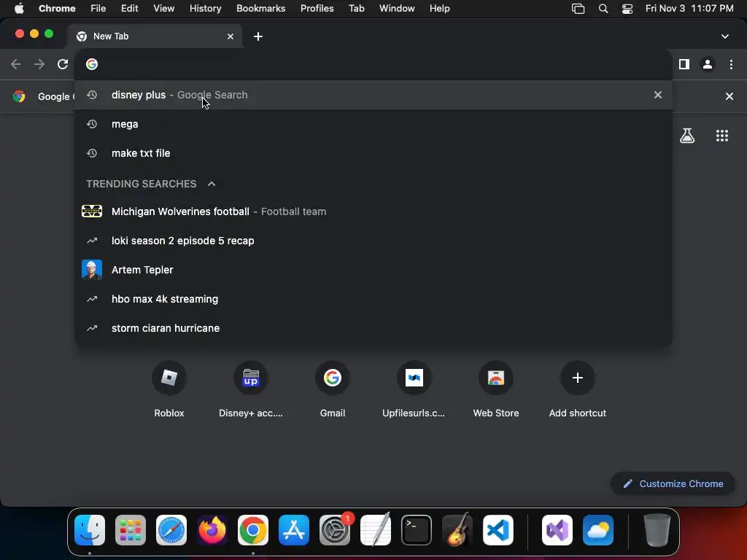Select the disney plus search suggestion

coord(373,95)
